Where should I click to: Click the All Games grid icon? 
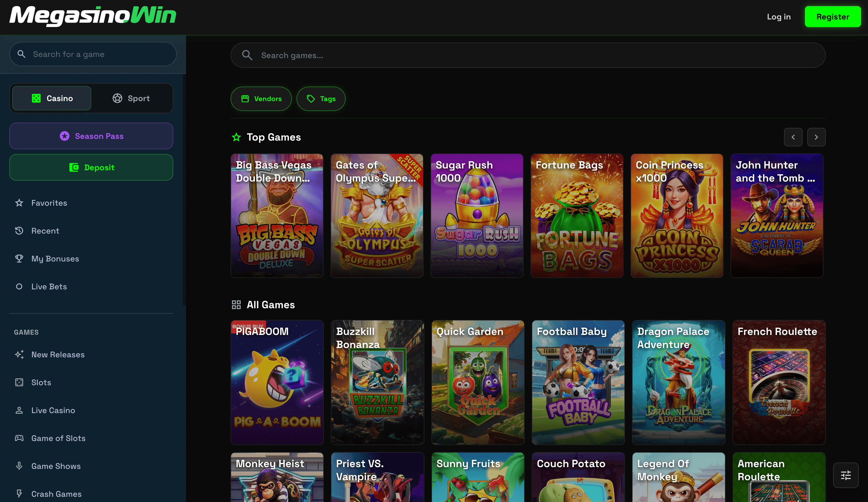click(x=236, y=305)
